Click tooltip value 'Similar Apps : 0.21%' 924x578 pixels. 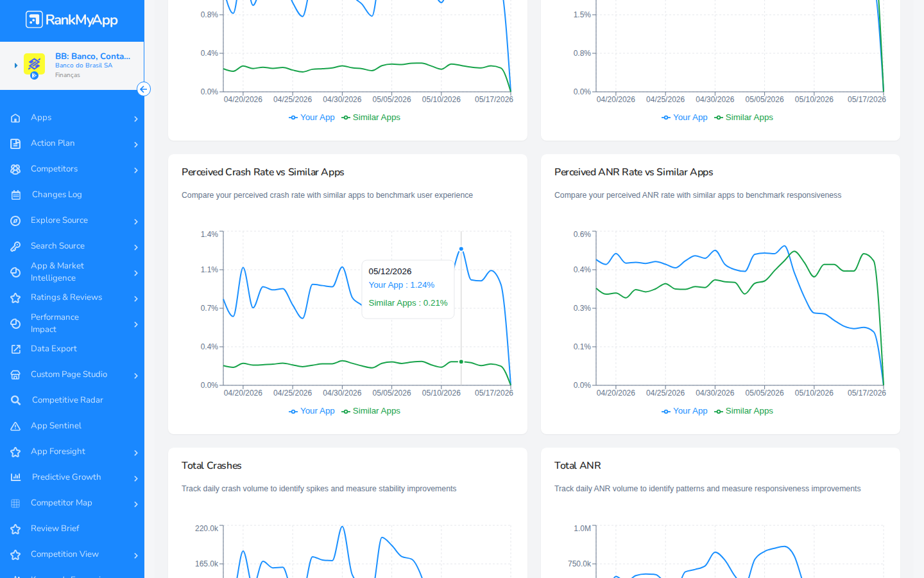(x=408, y=303)
